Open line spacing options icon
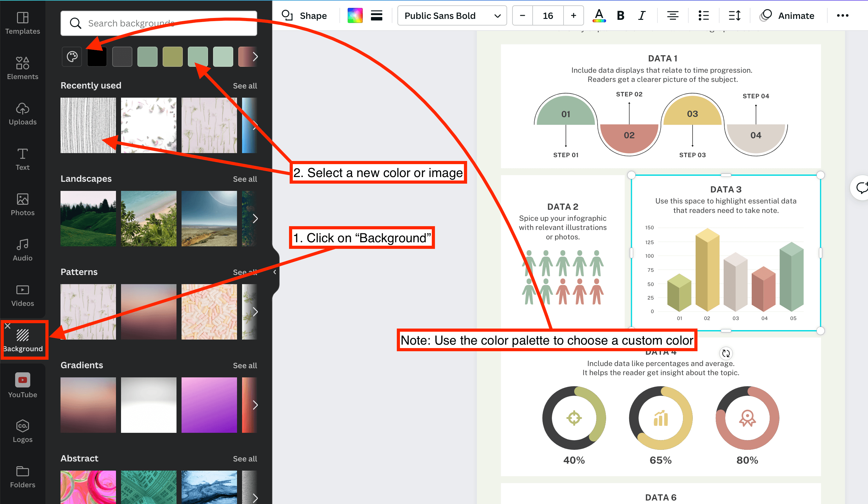 [x=734, y=15]
